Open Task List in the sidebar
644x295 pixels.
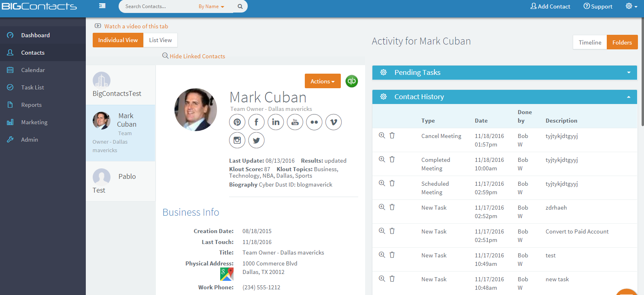click(43, 87)
